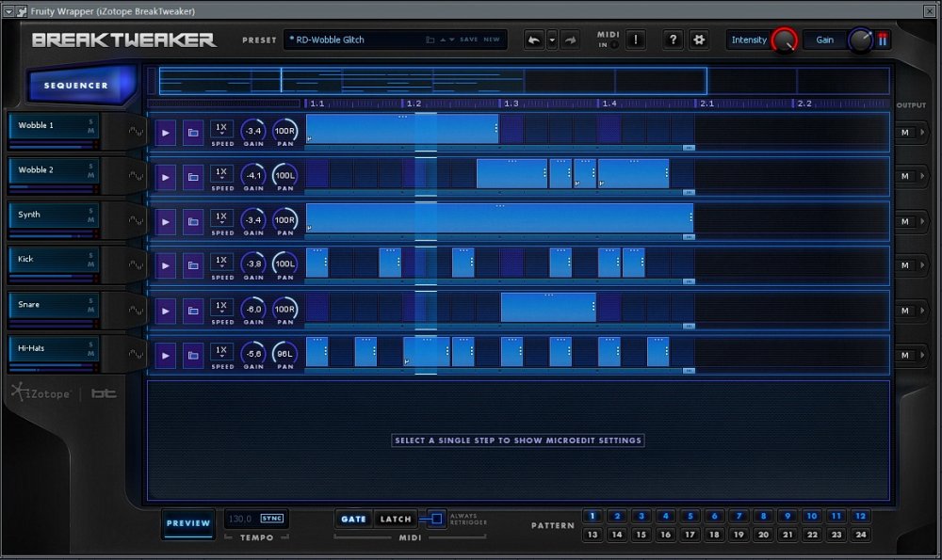This screenshot has height=560, width=942.
Task: Click the PREVIEW button
Action: pyautogui.click(x=188, y=523)
